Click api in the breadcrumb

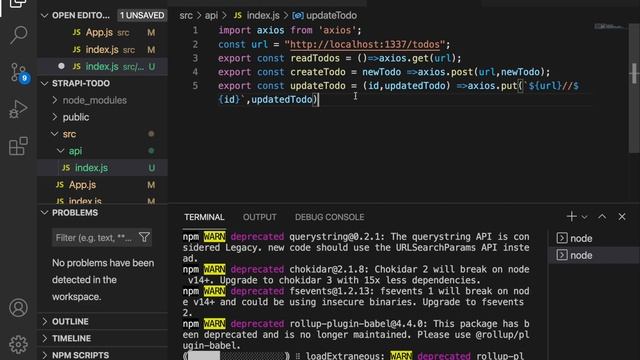pyautogui.click(x=211, y=16)
